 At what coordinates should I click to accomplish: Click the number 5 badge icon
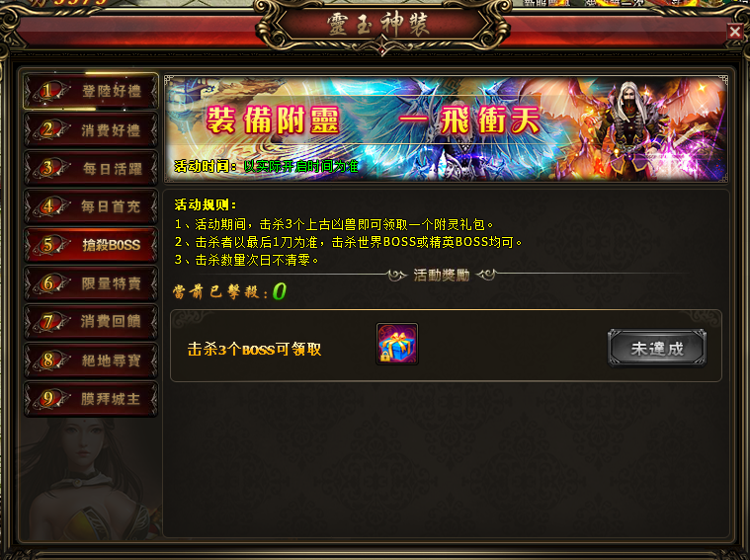tap(48, 245)
